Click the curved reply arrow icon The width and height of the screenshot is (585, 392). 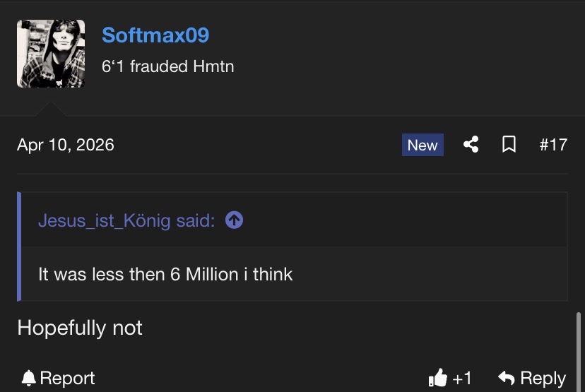[506, 379]
